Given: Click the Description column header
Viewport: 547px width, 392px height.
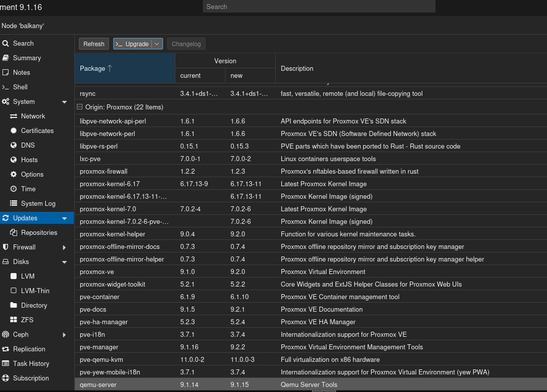Looking at the screenshot, I should (x=411, y=68).
